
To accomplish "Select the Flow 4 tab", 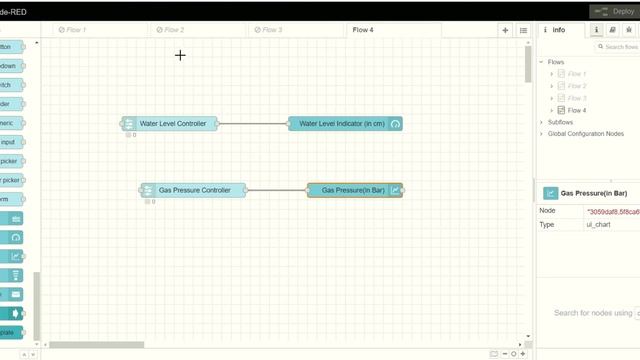I will (394, 30).
